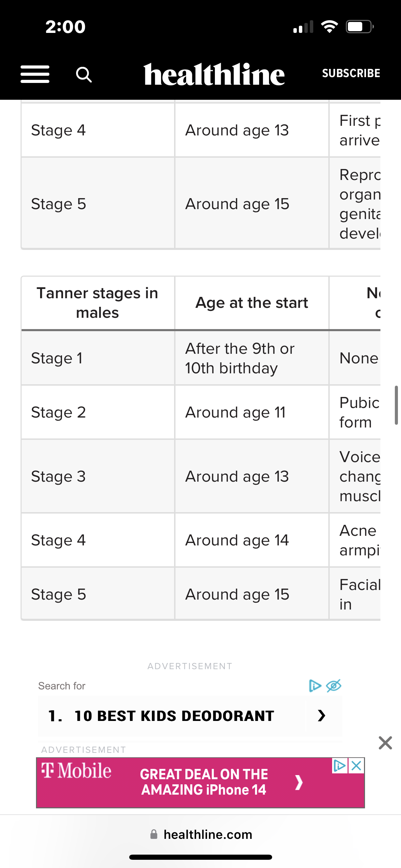
Task: Open the 10 BEST KIDS DEODORANT link
Action: coord(174,716)
